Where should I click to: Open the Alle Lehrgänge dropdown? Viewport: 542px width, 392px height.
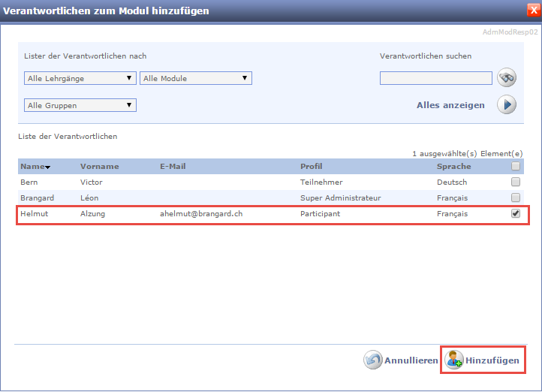coord(80,78)
